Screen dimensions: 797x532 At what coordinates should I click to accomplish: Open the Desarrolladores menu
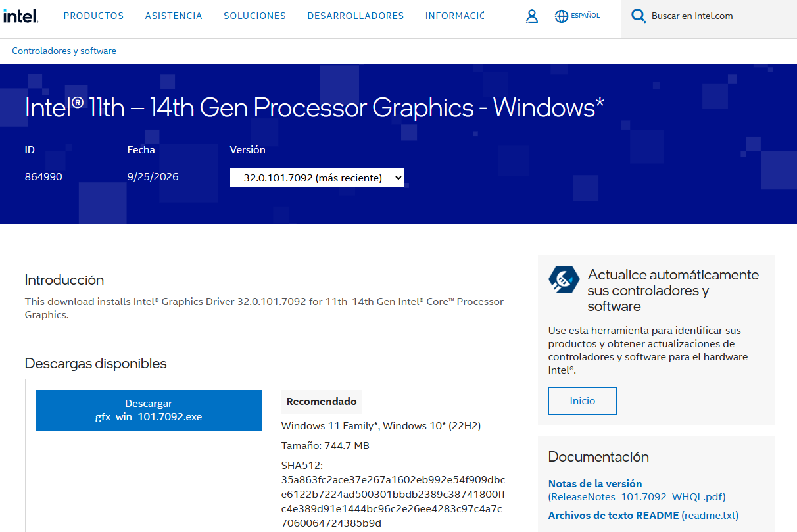click(356, 16)
